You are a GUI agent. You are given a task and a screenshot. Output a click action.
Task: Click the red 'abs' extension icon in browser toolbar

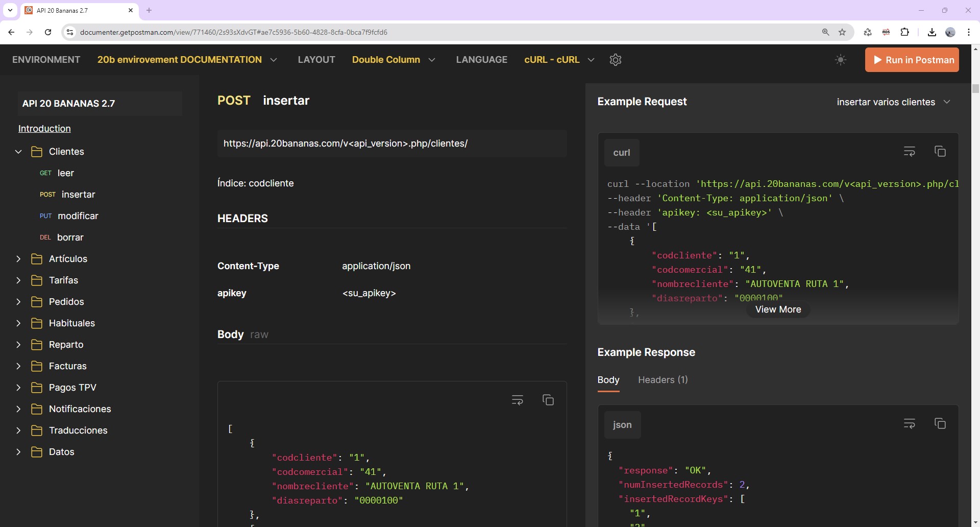886,32
